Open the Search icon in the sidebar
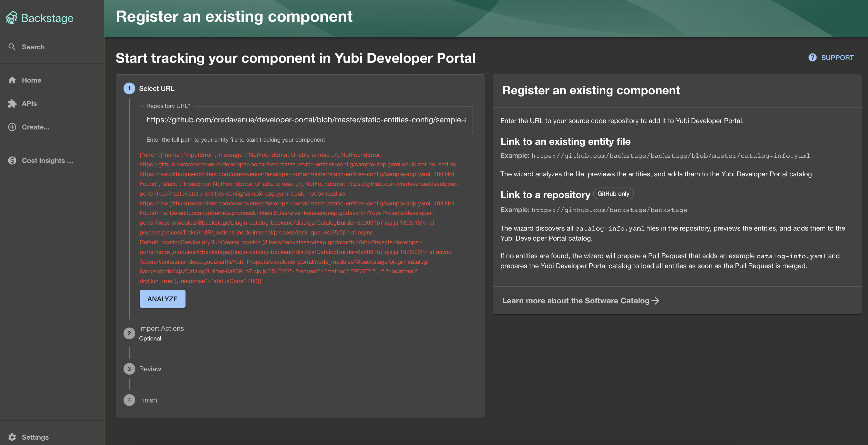868x445 pixels. coord(12,47)
